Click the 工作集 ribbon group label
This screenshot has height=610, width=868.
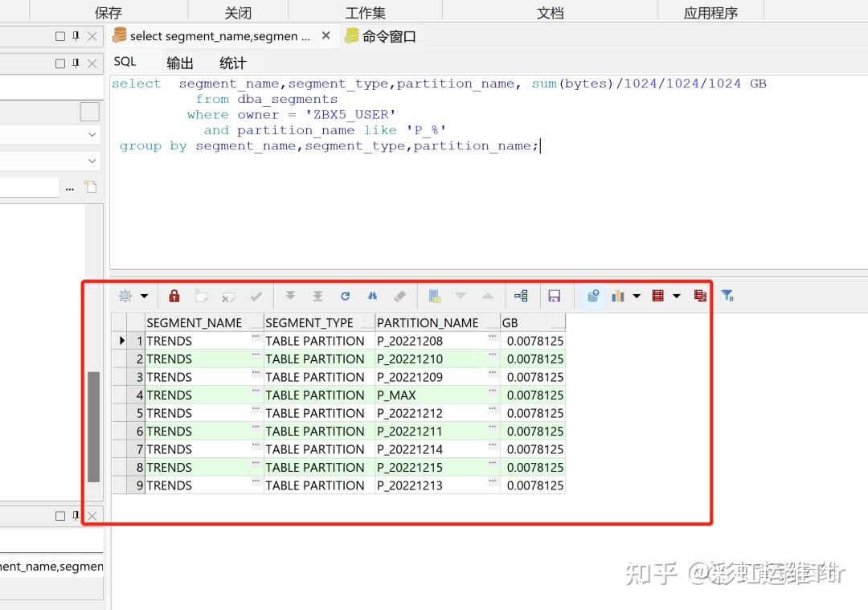coord(366,13)
